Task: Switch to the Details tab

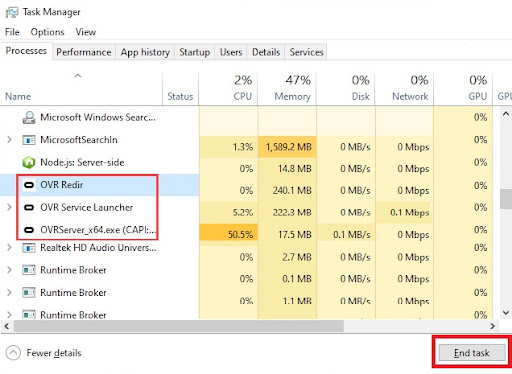Action: point(266,52)
